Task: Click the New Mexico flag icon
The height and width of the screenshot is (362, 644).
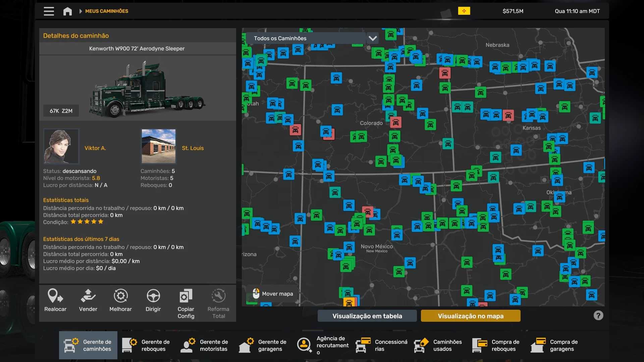Action: coord(464,11)
